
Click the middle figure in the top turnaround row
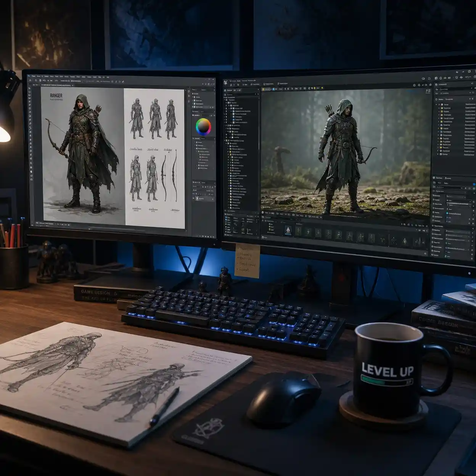pos(155,119)
